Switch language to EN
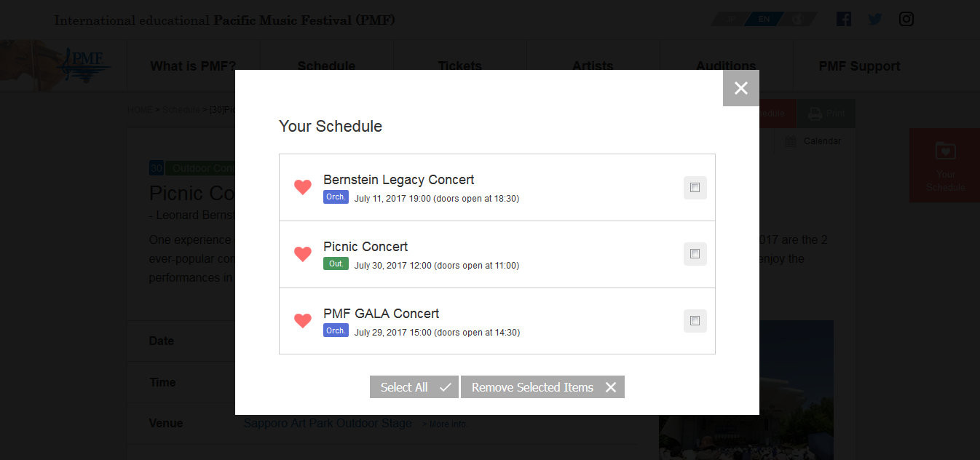Image resolution: width=980 pixels, height=460 pixels. coord(764,19)
